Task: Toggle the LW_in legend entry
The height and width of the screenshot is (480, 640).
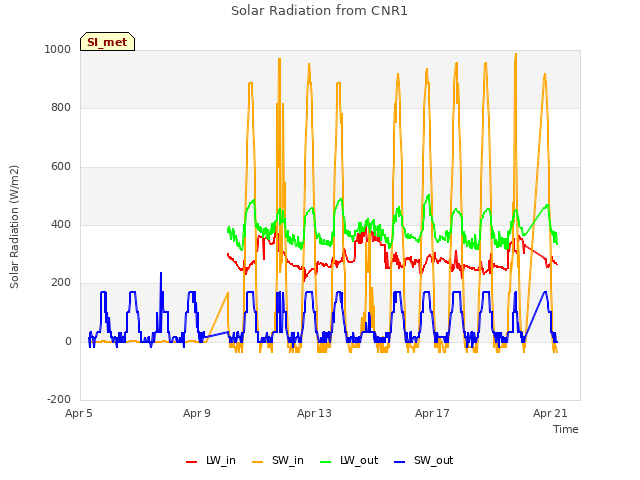Action: pyautogui.click(x=211, y=461)
